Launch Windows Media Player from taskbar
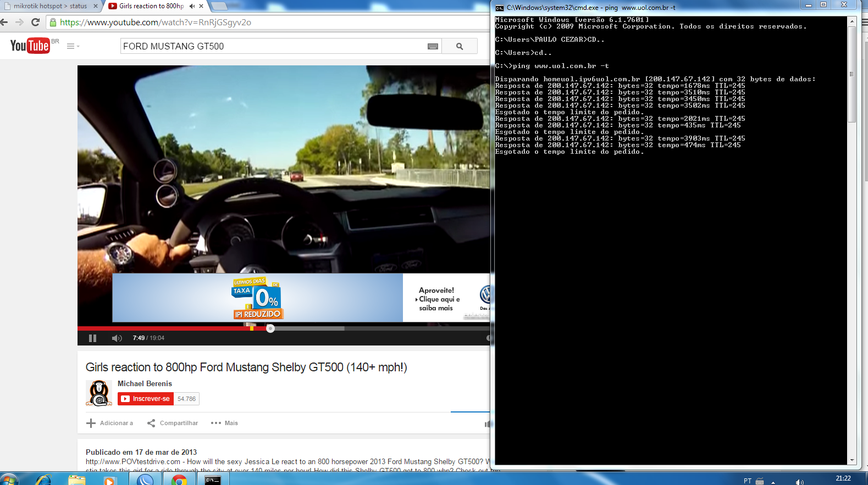This screenshot has height=485, width=868. (109, 480)
